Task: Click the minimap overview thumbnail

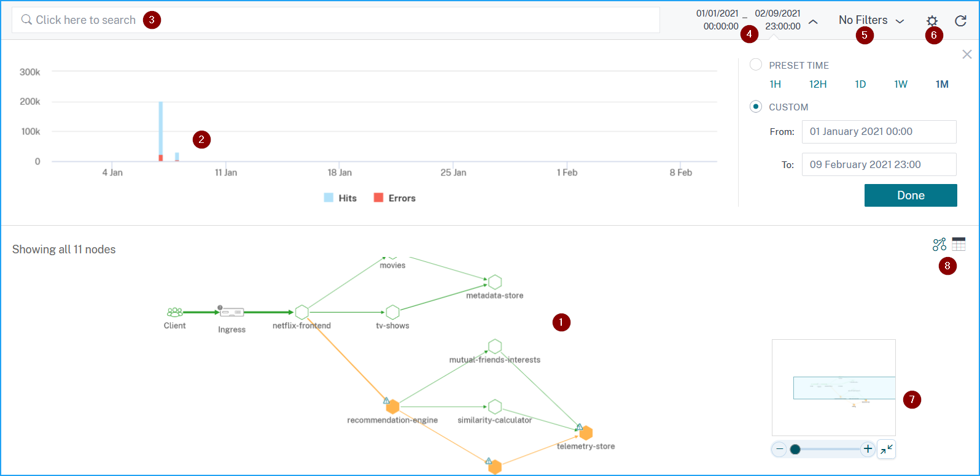Action: 834,388
